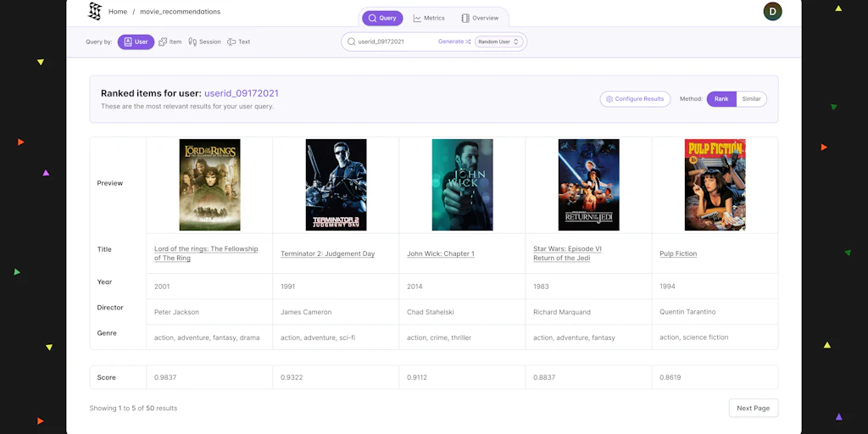Open Terminator 2: Judgement Day link
868x434 pixels.
click(328, 253)
